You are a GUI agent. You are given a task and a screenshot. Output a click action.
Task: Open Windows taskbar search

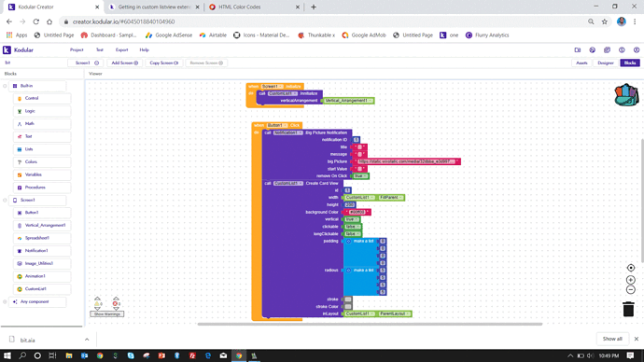pyautogui.click(x=22, y=355)
